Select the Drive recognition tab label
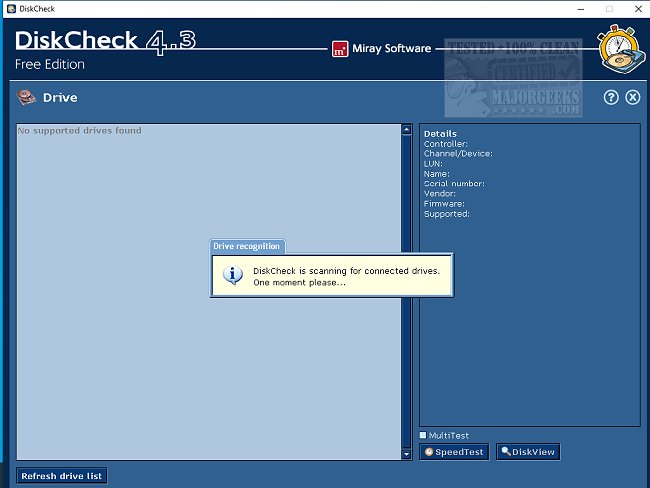Screen dimensions: 650x488 pyautogui.click(x=247, y=246)
